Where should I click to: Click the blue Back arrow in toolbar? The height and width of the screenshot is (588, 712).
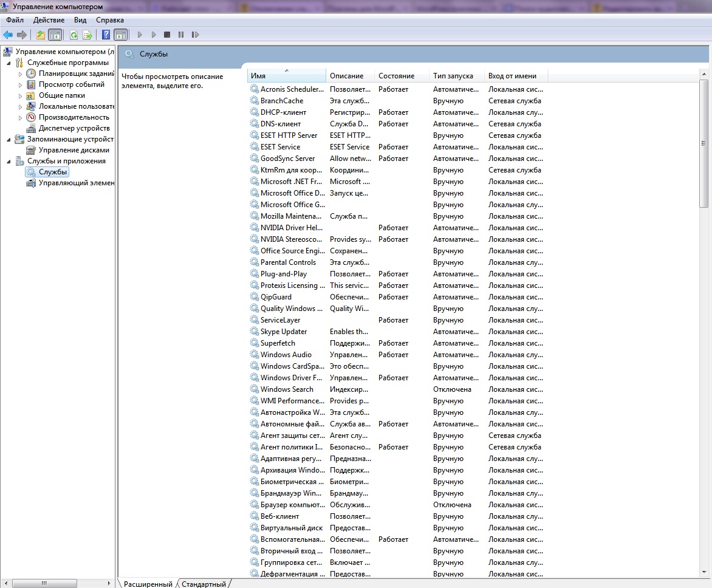pos(8,35)
